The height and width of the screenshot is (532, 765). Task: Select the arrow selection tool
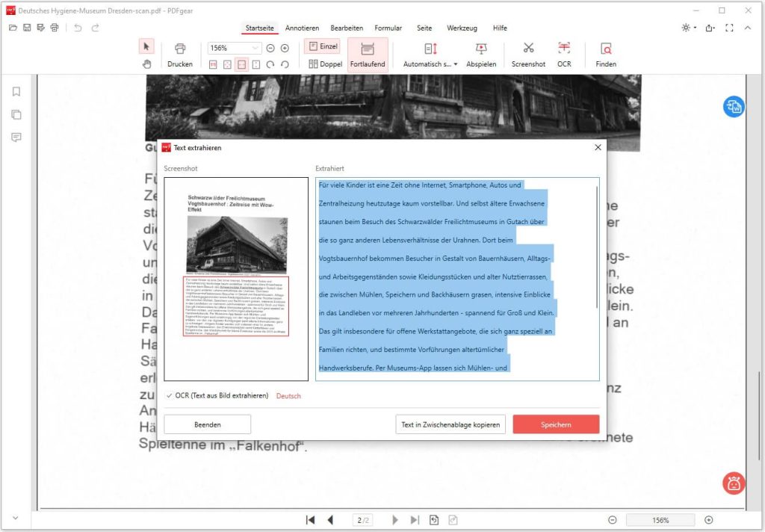coord(147,46)
